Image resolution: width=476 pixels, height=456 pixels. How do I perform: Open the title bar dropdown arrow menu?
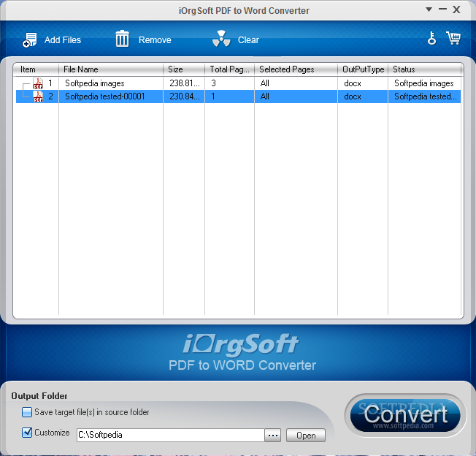pos(429,9)
